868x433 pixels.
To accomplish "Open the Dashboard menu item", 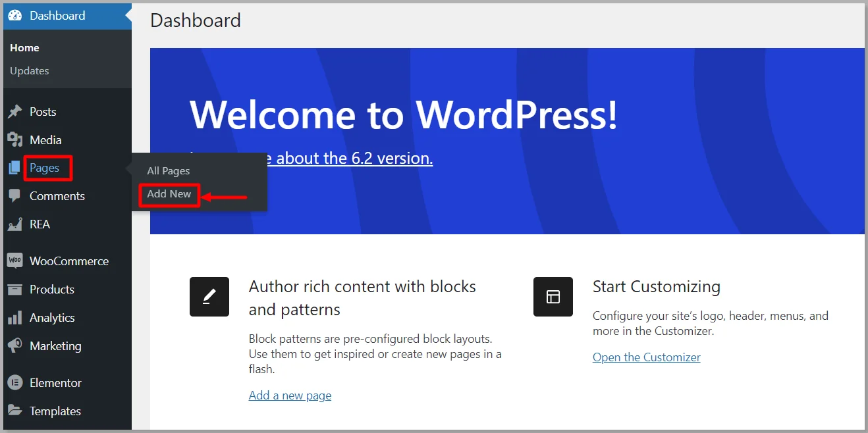I will 67,15.
